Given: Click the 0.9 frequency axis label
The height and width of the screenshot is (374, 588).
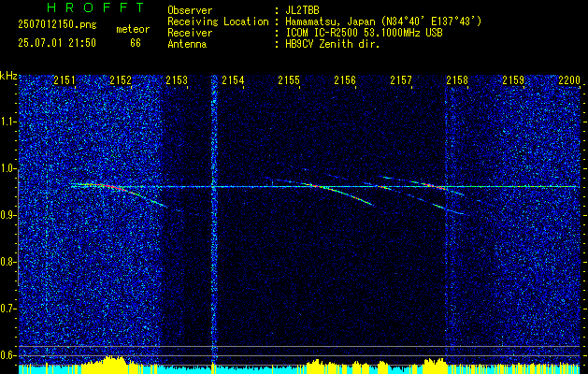Looking at the screenshot, I should pyautogui.click(x=7, y=215).
